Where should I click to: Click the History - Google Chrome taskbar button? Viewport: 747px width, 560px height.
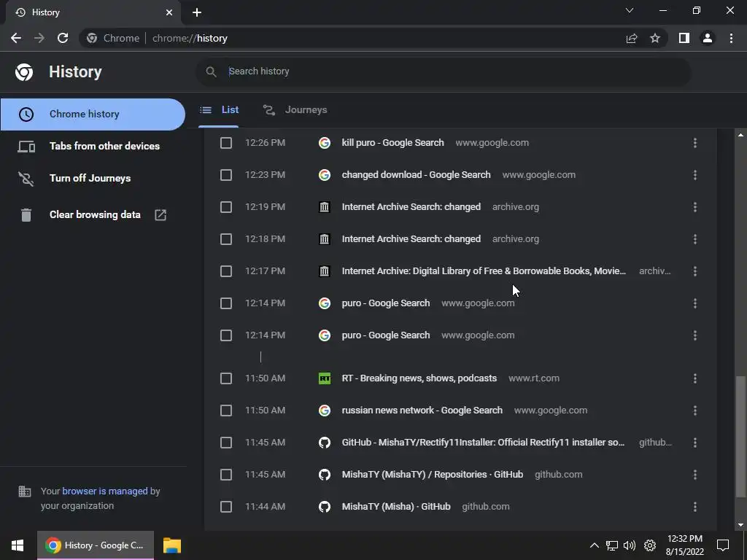tap(96, 545)
